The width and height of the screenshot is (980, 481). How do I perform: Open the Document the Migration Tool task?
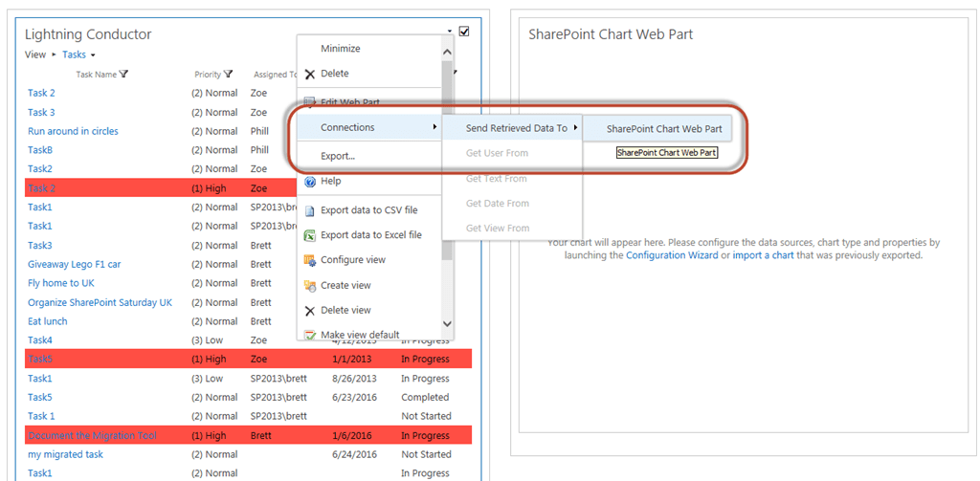93,435
